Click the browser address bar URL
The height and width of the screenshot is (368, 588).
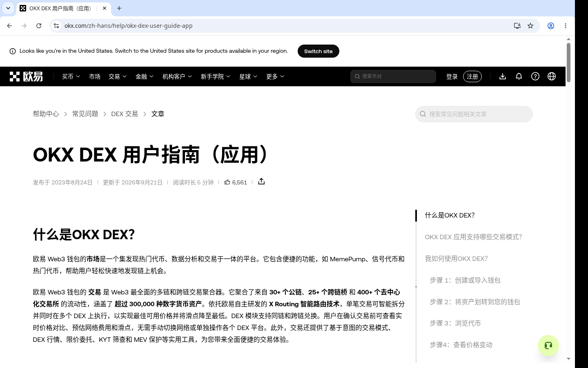128,26
